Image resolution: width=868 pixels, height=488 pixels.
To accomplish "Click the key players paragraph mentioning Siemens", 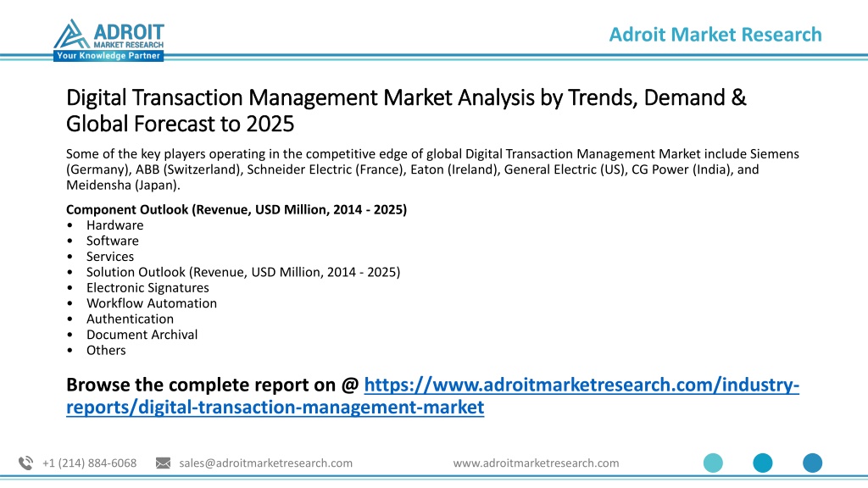I will click(432, 169).
